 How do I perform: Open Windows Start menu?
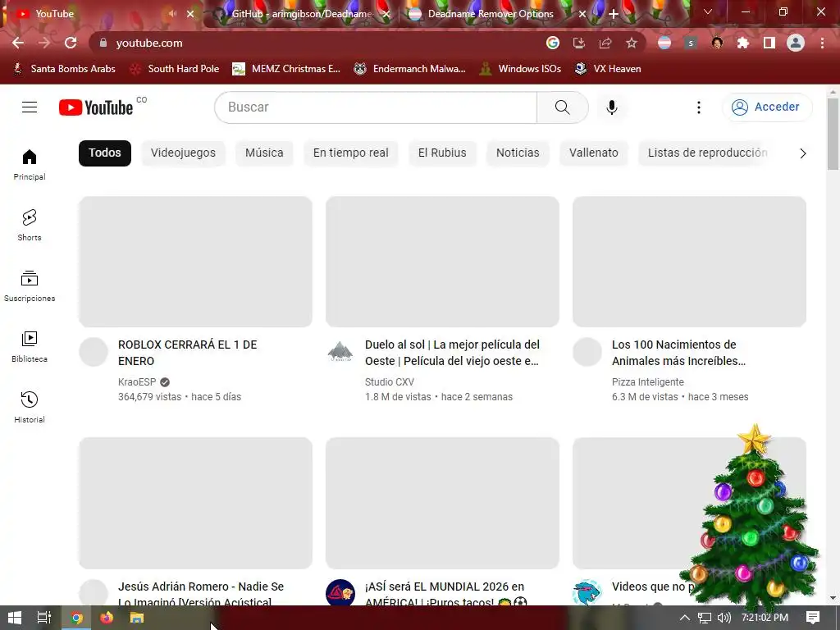point(15,618)
